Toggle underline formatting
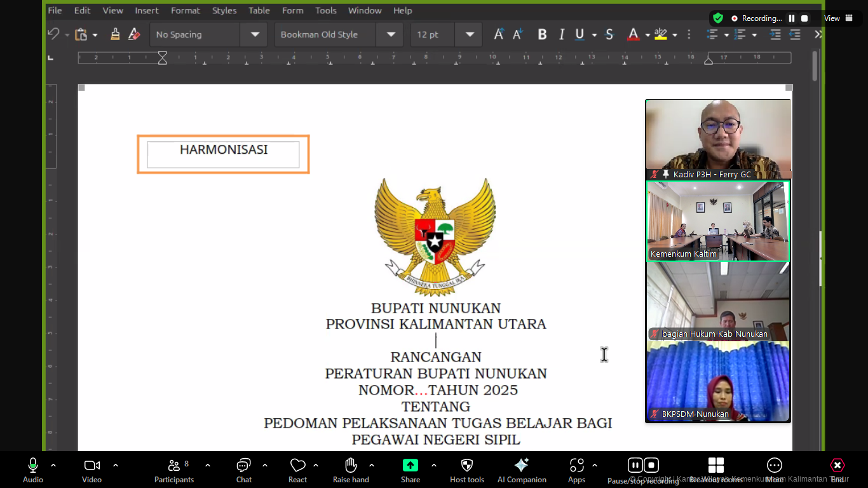Screen dimensions: 868x488 coord(580,34)
